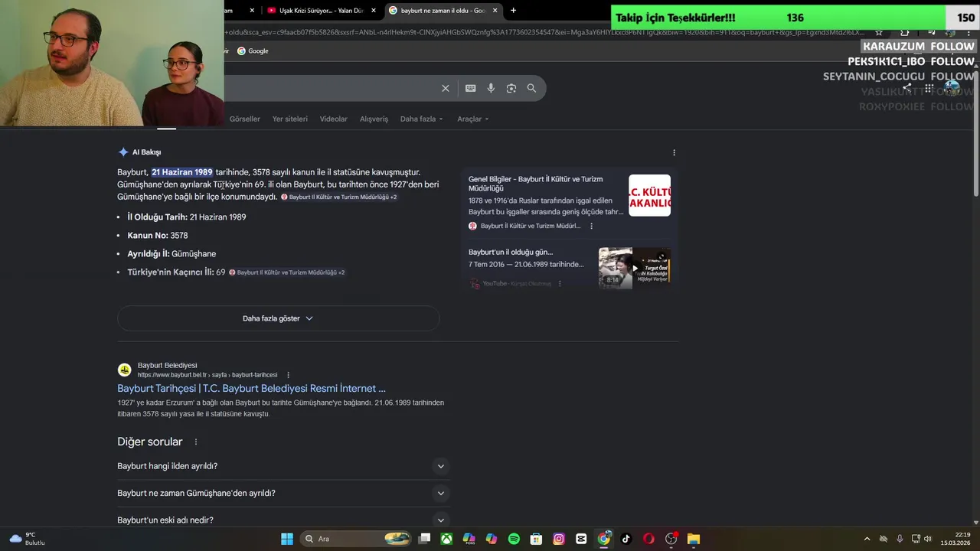Switch to the Yer siteleri results tab

[290, 119]
